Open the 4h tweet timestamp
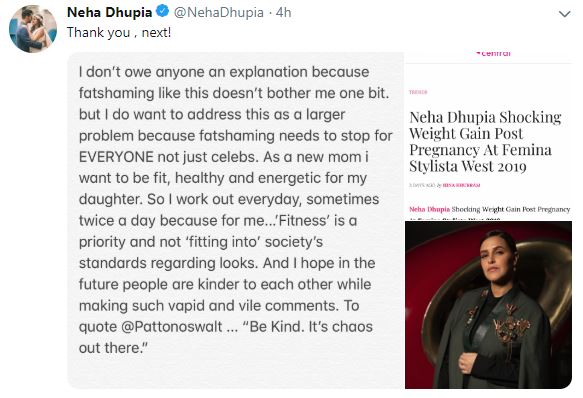 click(x=283, y=12)
